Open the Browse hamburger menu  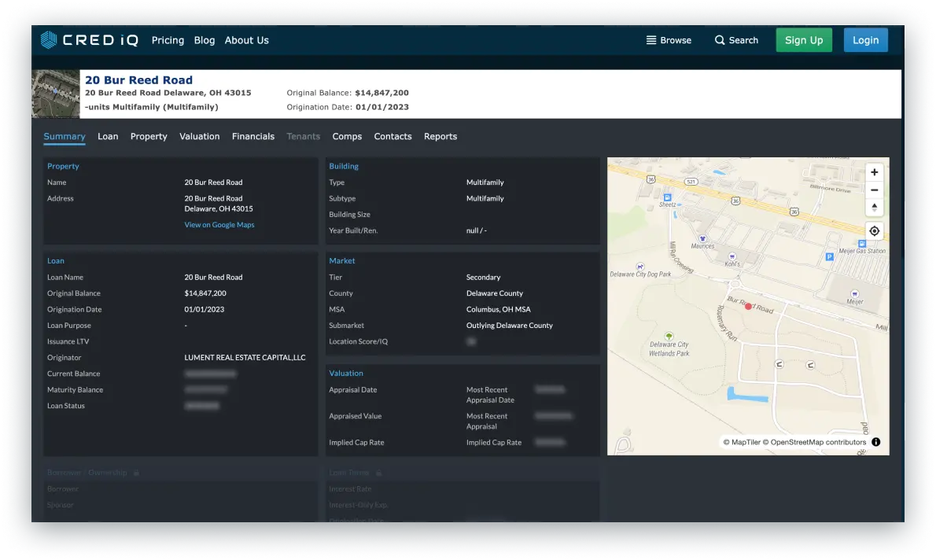[x=669, y=40]
